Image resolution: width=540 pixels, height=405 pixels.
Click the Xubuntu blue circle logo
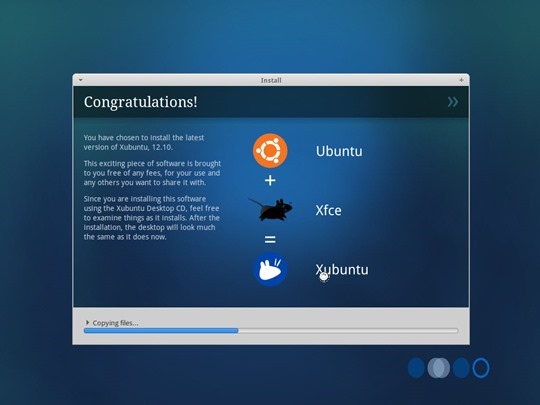[x=270, y=269]
